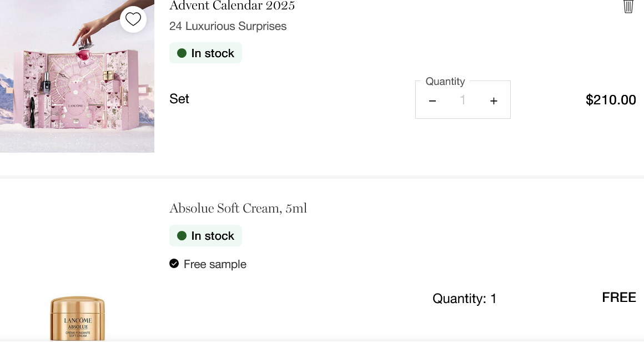Image resolution: width=644 pixels, height=343 pixels.
Task: Click the FREE price label
Action: click(x=619, y=297)
